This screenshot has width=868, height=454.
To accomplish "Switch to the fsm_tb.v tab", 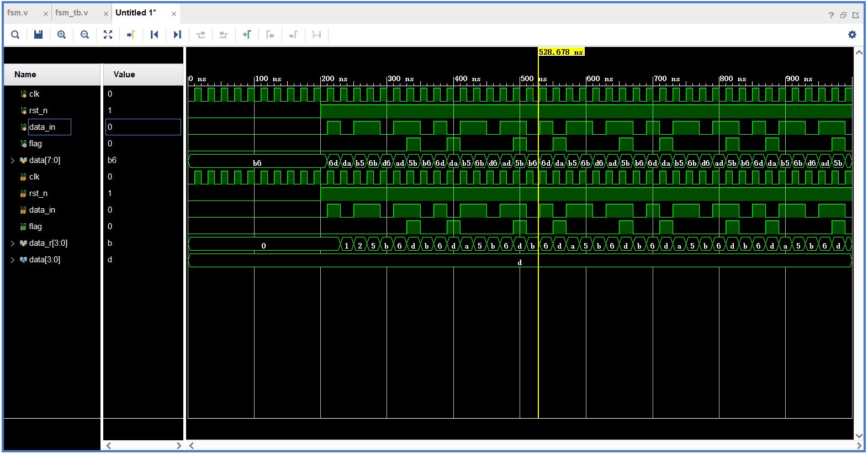I will [71, 13].
